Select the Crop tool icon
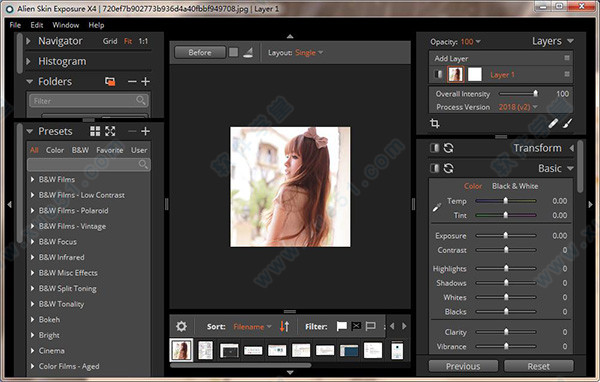Image resolution: width=600 pixels, height=382 pixels. click(x=435, y=123)
